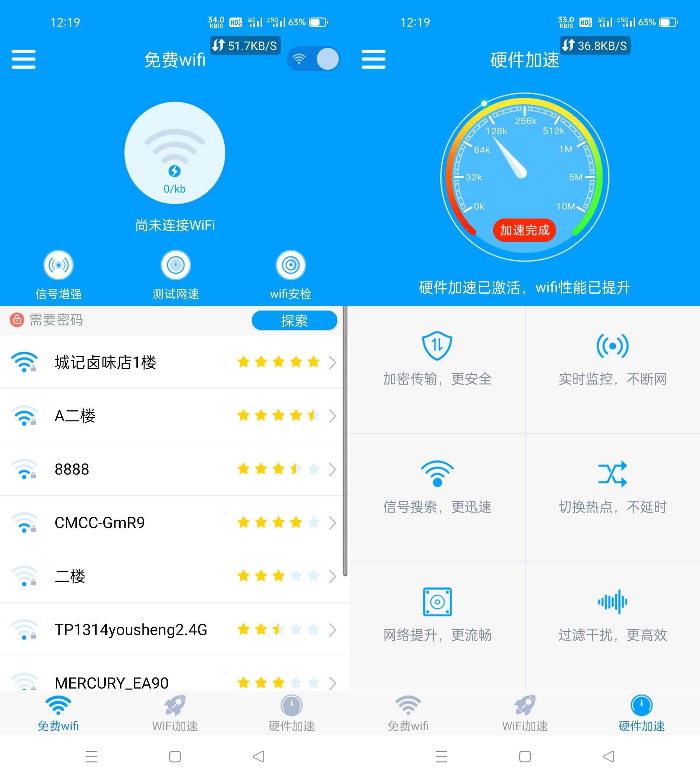Click the 信号搜索 (signal search) icon
Image resolution: width=700 pixels, height=778 pixels.
[x=438, y=475]
